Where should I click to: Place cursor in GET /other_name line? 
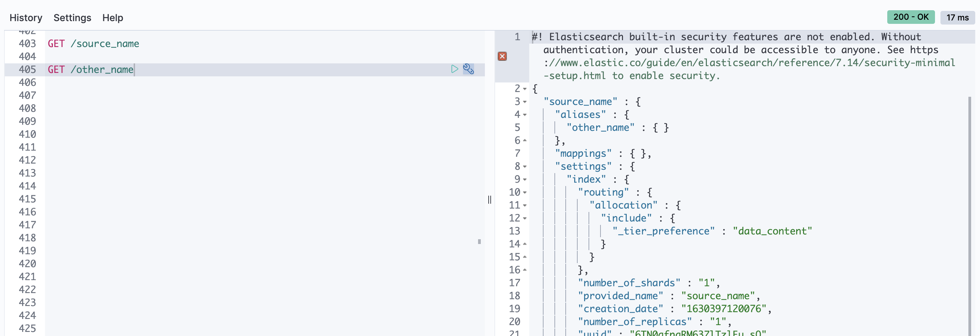pyautogui.click(x=91, y=70)
